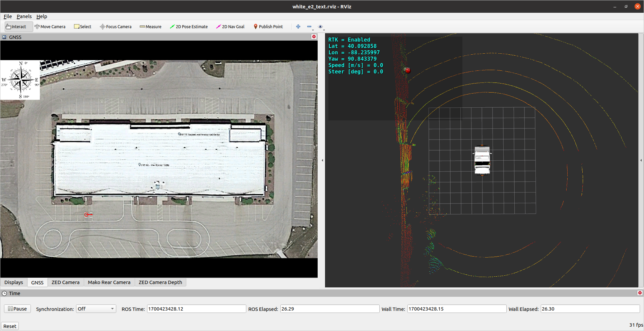
Task: Select the 2D Nav Goal tool
Action: pos(230,27)
